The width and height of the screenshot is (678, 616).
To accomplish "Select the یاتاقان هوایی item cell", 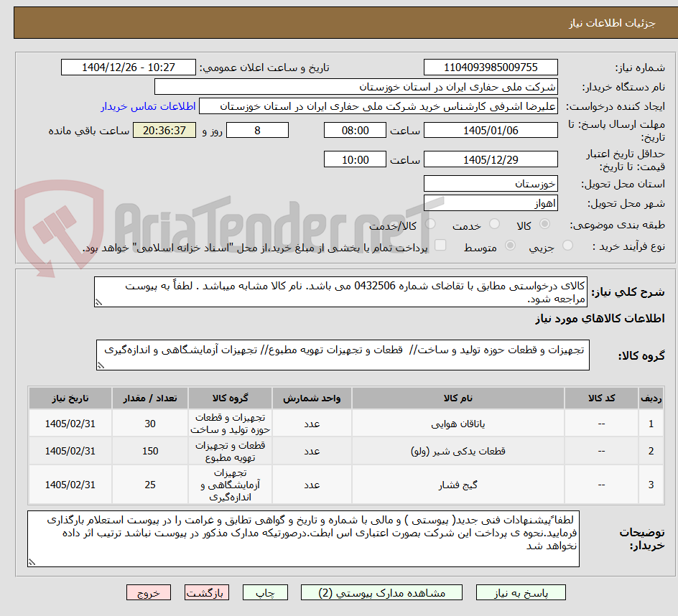I will pos(458,424).
